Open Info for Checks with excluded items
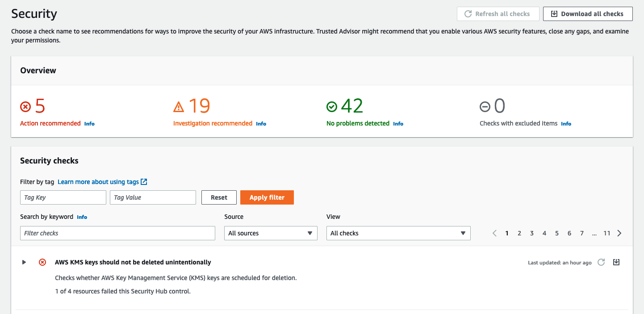 pos(566,124)
